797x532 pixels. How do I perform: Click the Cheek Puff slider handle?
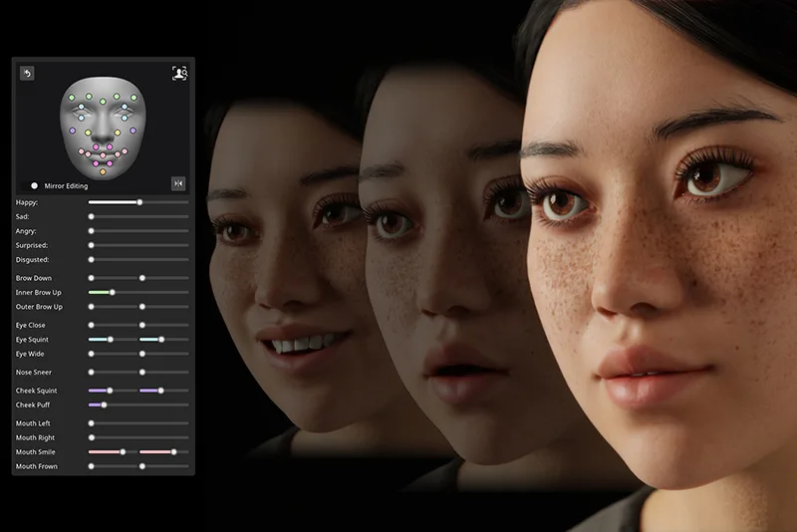tap(104, 404)
